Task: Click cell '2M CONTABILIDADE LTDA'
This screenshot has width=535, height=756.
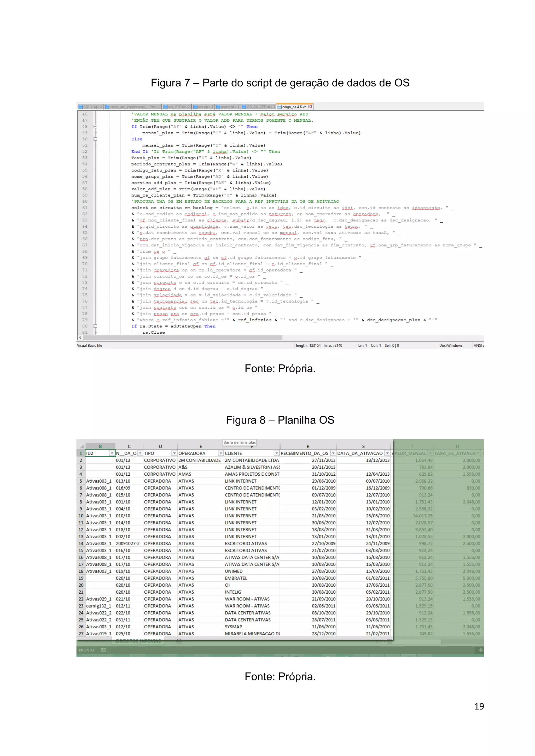Action: point(252,460)
